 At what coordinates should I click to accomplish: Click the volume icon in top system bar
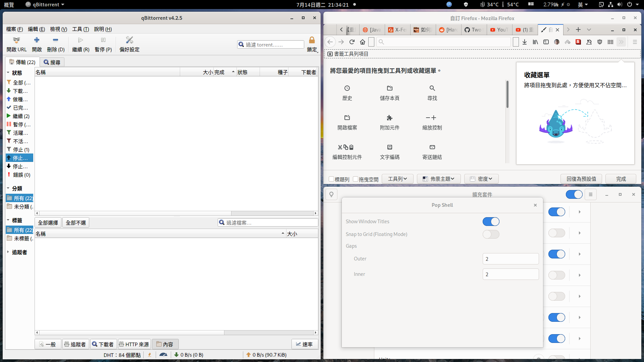620,4
